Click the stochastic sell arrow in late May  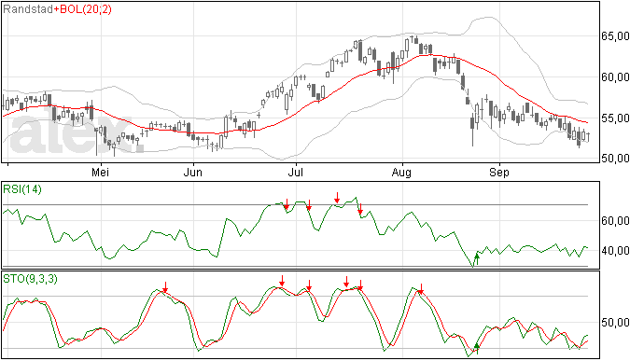pyautogui.click(x=165, y=287)
